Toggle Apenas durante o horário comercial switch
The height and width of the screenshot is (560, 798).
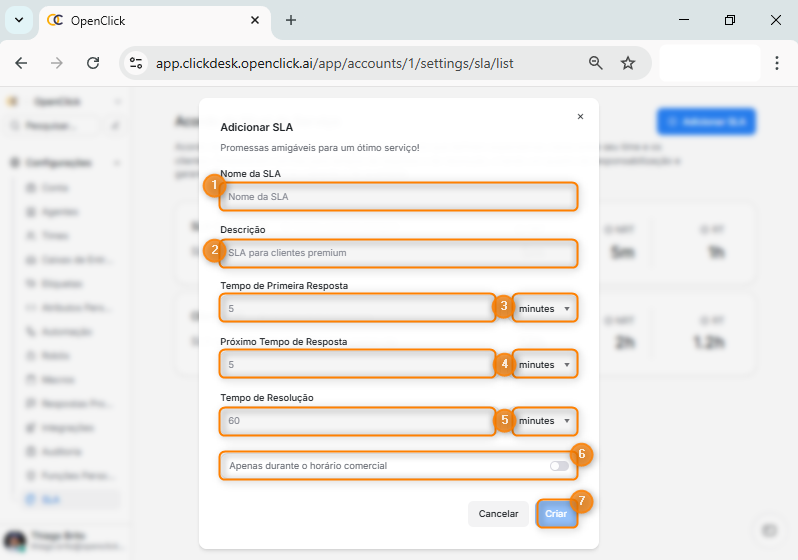(x=558, y=466)
